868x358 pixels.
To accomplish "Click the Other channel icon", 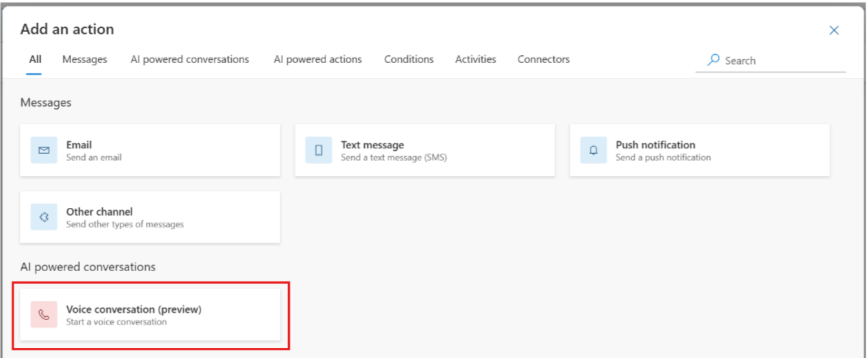I will coord(44,217).
